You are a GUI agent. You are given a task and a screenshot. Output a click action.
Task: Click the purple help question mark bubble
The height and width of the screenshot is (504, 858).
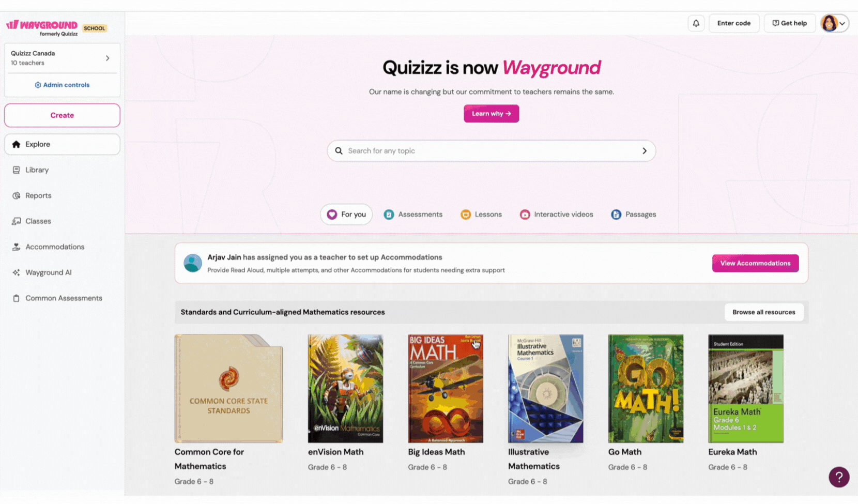tap(839, 477)
